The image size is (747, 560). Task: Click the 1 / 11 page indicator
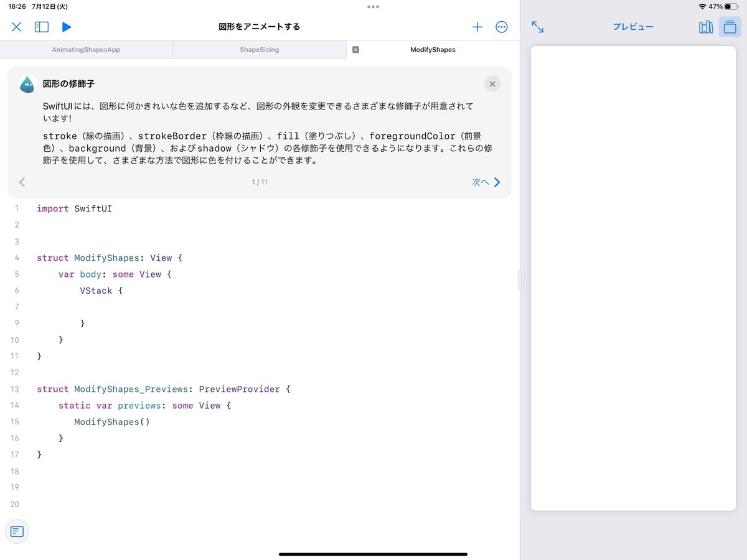pos(260,182)
